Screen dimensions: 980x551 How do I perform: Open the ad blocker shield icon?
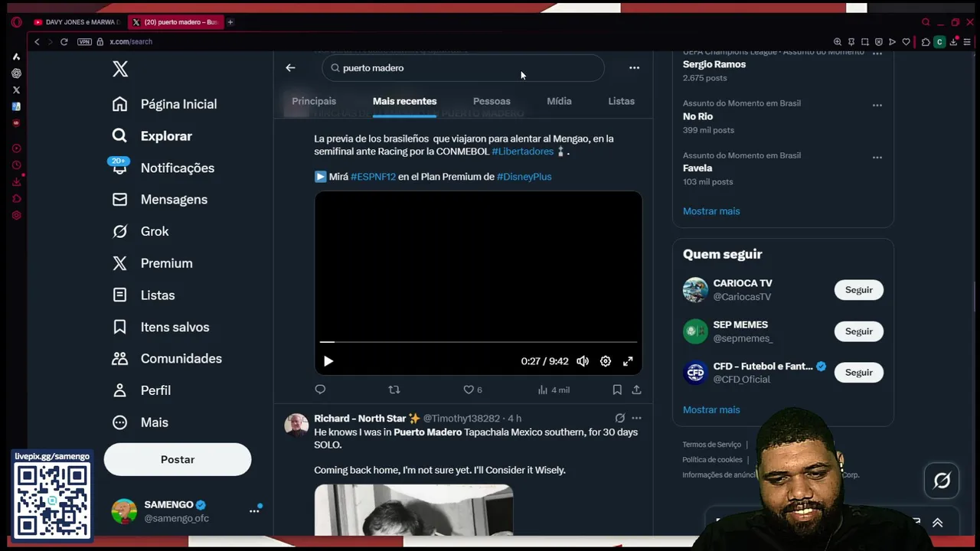pos(879,42)
